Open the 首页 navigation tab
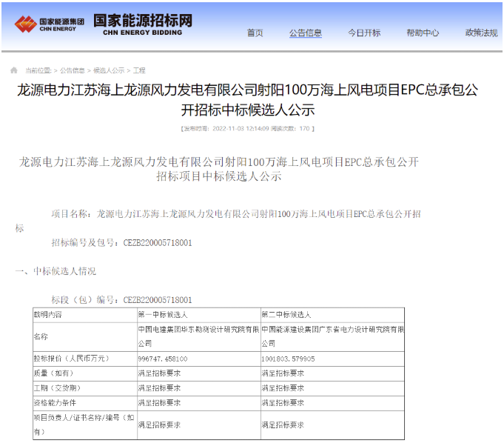 click(255, 33)
